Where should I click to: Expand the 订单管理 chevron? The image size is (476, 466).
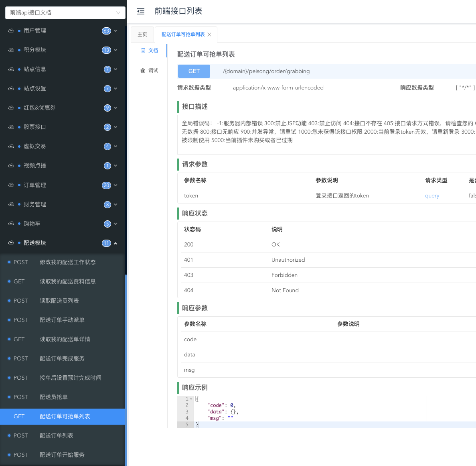pos(115,185)
